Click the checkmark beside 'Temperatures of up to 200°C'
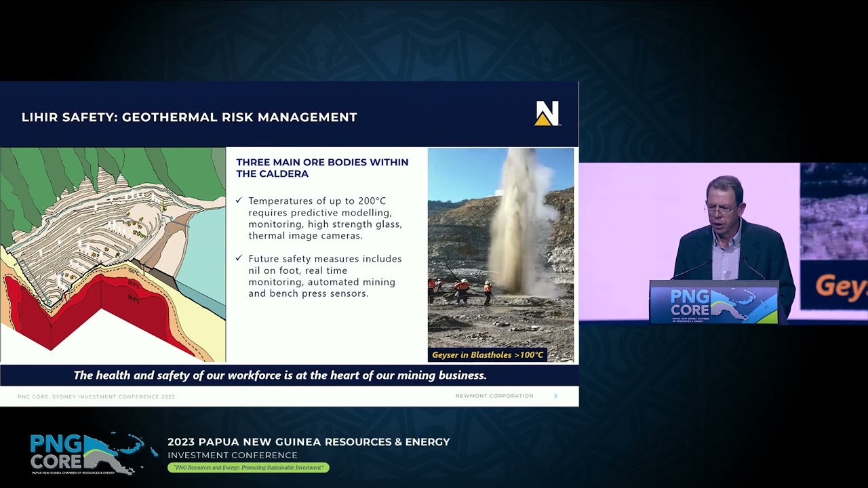 [239, 201]
